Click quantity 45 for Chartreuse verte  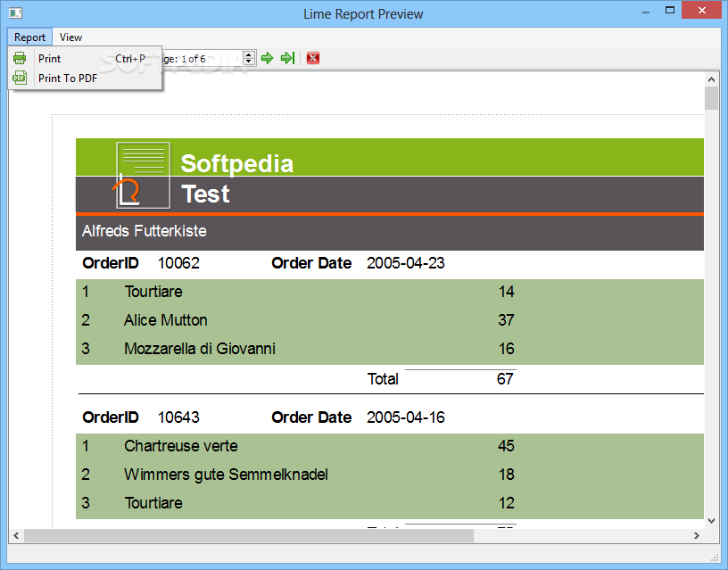click(506, 446)
